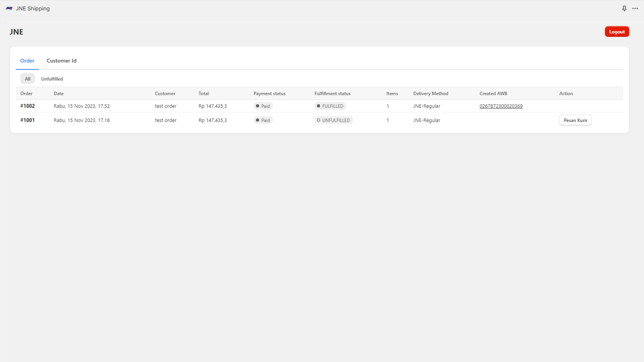Click the Fulfillment status column header

pyautogui.click(x=333, y=94)
